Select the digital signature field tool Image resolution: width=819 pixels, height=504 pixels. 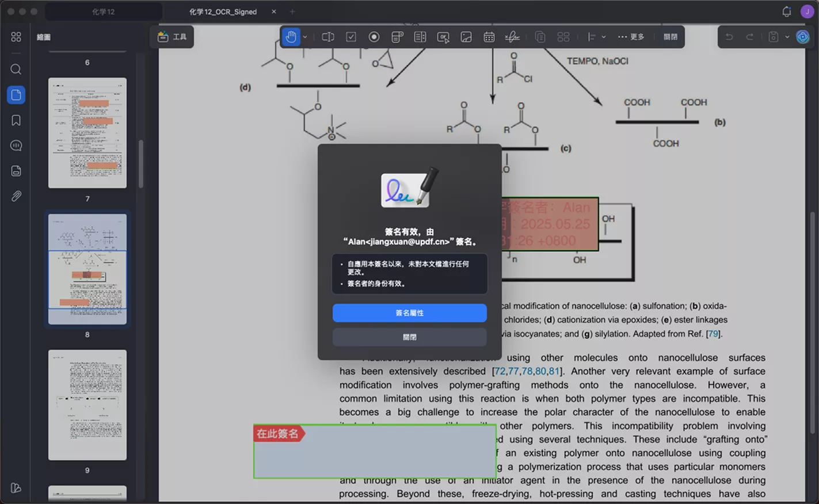click(x=512, y=37)
